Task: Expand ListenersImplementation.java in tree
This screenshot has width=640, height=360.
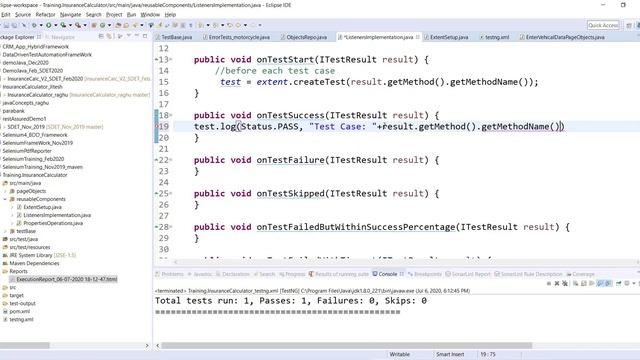Action: [x=12, y=215]
